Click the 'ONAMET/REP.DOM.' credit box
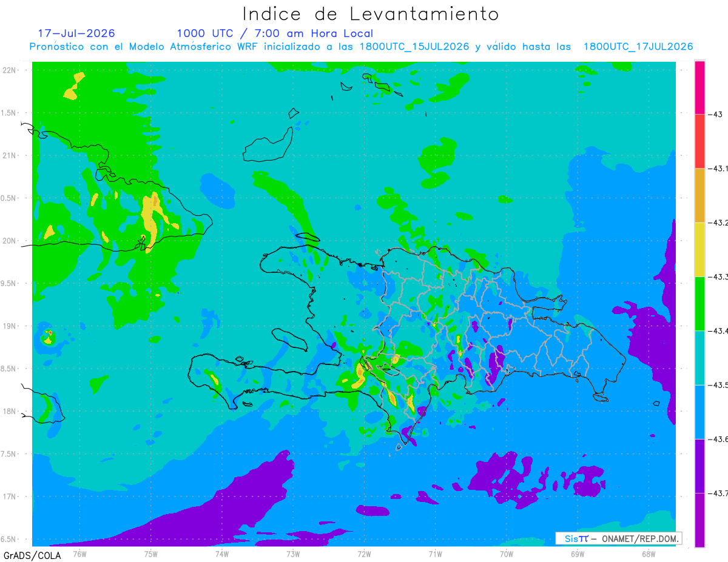Viewport: 728px width, 562px height. [x=618, y=538]
